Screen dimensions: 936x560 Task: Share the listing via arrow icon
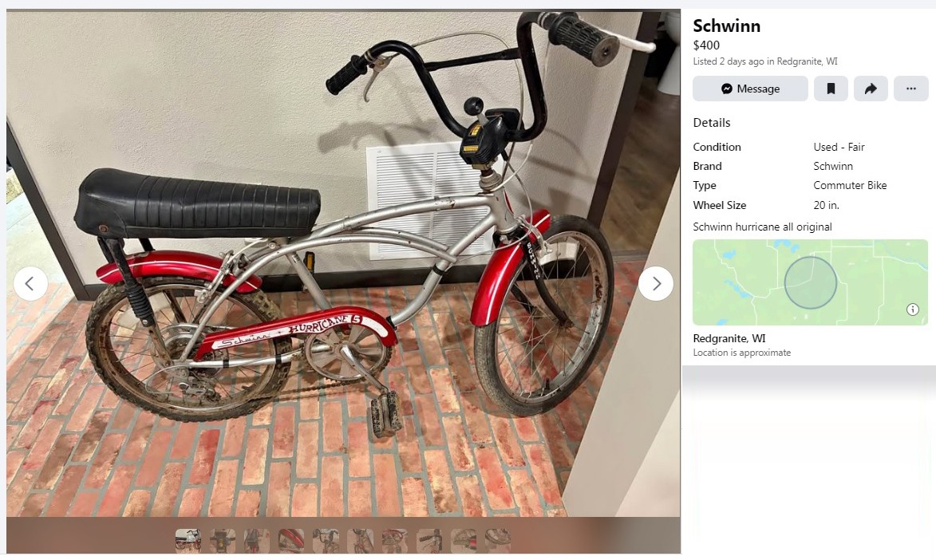pyautogui.click(x=871, y=89)
